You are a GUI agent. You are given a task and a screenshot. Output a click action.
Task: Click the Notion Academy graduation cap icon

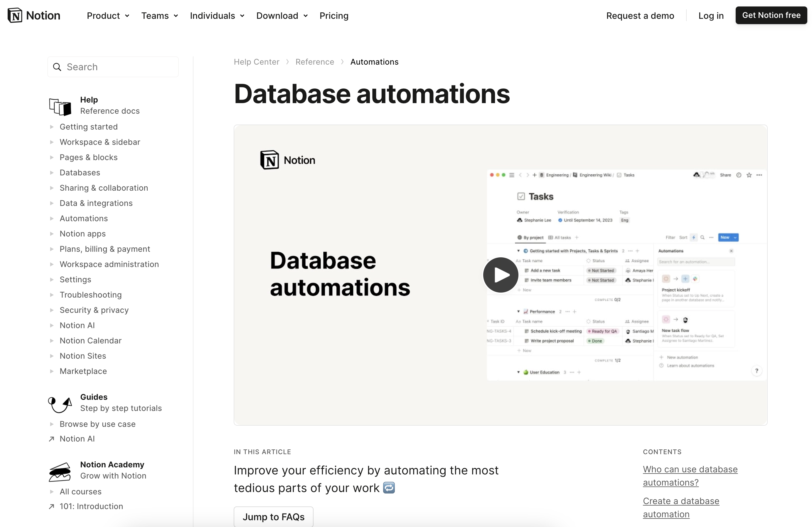pyautogui.click(x=60, y=472)
